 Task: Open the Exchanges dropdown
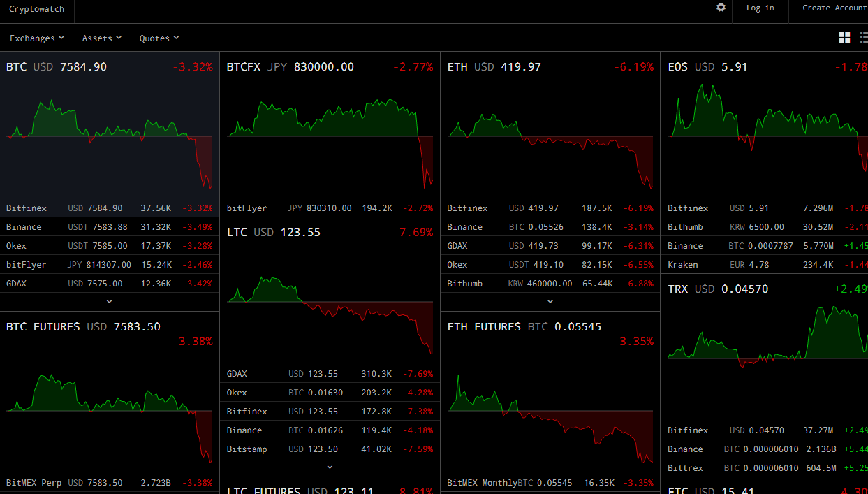point(37,38)
